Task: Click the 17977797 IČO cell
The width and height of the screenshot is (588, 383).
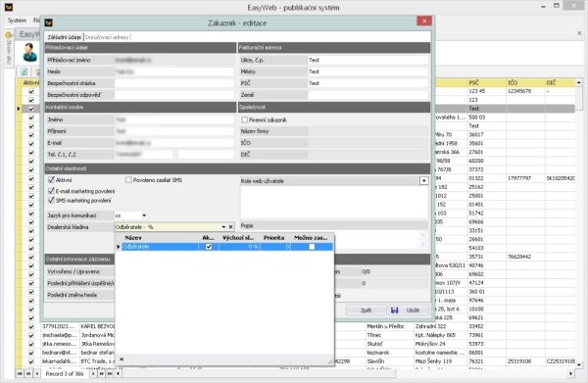Action: (525, 178)
